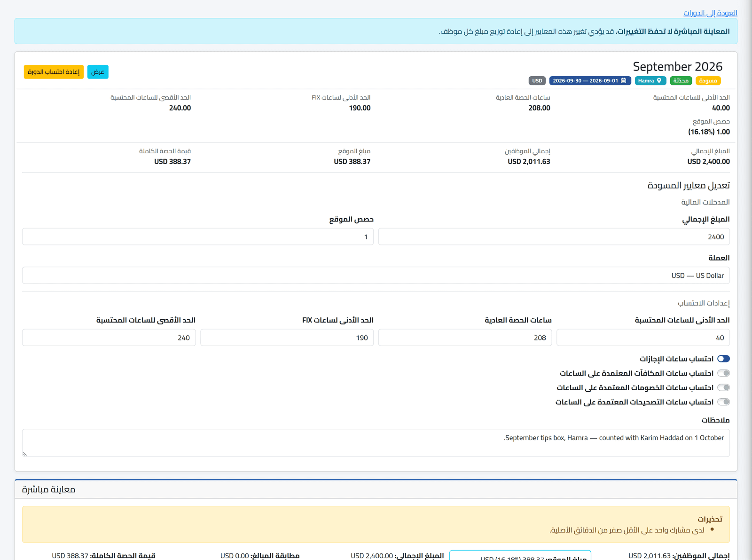This screenshot has height=560, width=752.
Task: Click the عرض button
Action: click(x=98, y=72)
